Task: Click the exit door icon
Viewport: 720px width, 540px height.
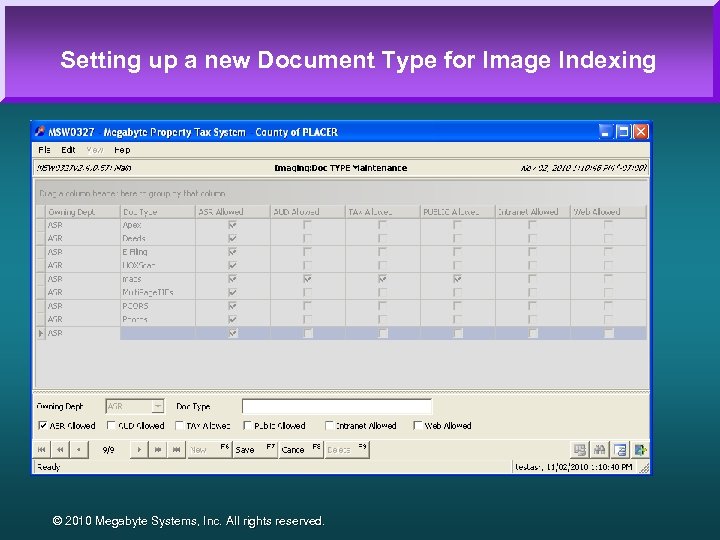Action: (x=638, y=450)
